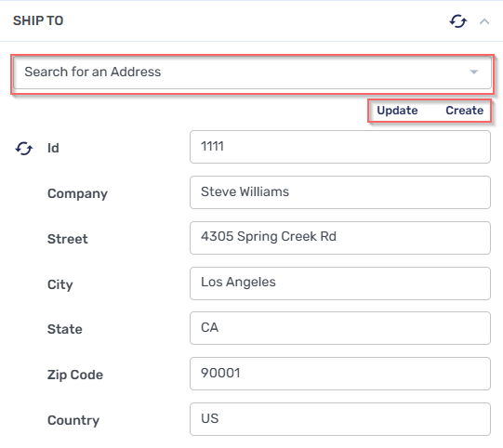Viewport: 503px width, 448px height.
Task: Click the City field label
Action: click(60, 284)
